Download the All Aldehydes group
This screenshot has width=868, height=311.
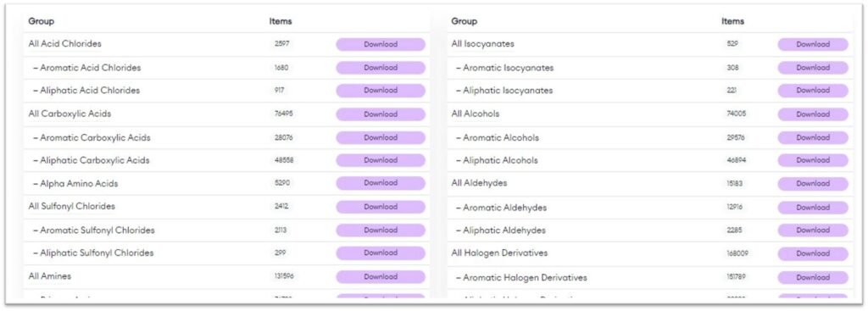tap(813, 183)
